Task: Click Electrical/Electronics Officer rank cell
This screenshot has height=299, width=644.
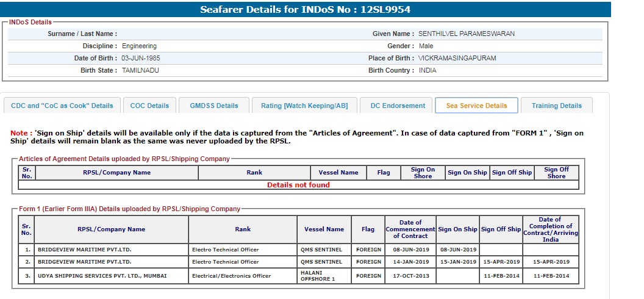Action: point(231,276)
